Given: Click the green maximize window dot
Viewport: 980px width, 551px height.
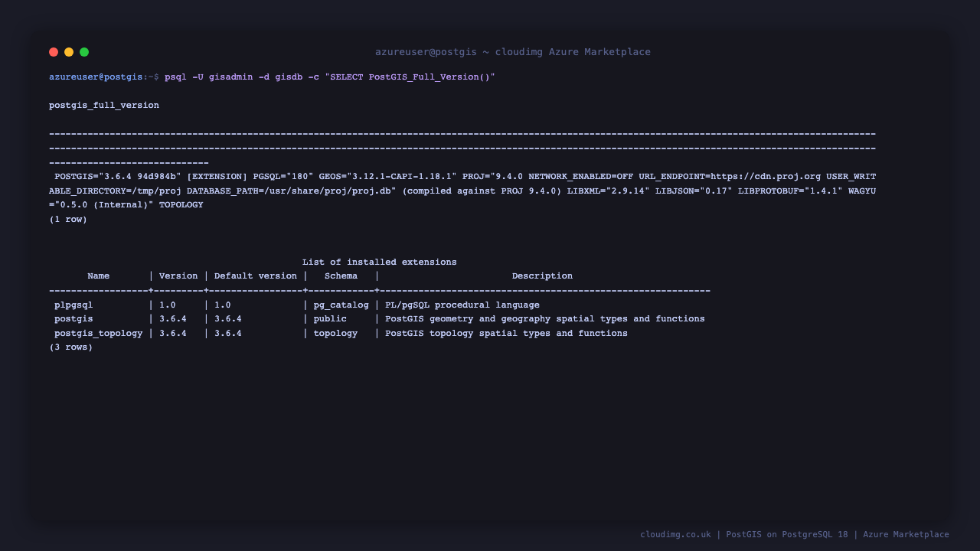Looking at the screenshot, I should 84,52.
